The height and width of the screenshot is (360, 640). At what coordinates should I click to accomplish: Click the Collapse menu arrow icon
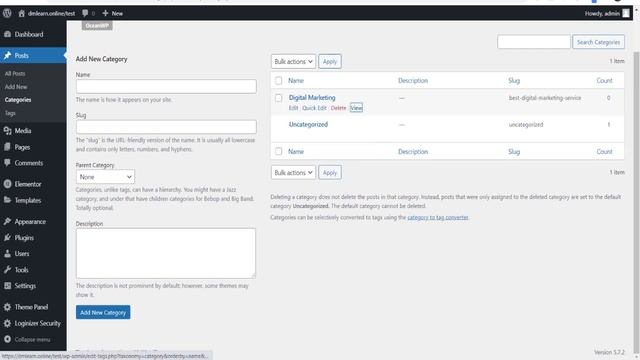[7, 339]
